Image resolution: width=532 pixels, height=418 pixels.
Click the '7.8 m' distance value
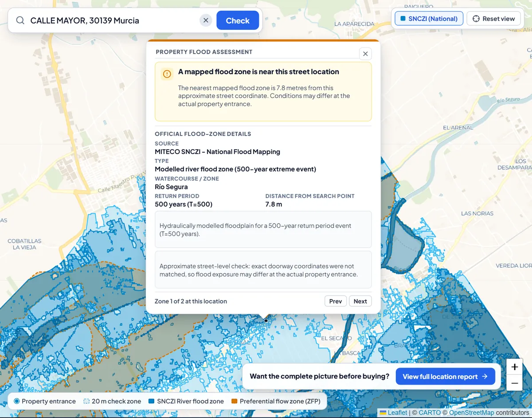(x=274, y=205)
